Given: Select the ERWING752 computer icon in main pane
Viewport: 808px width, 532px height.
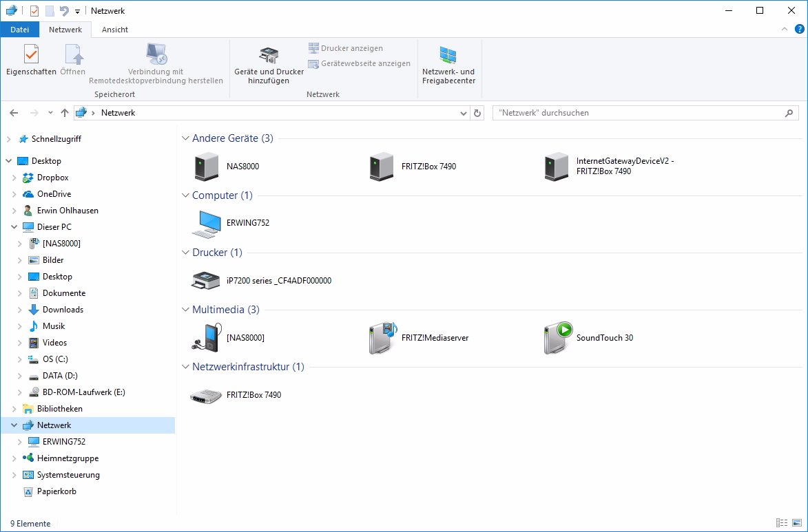Looking at the screenshot, I should 207,224.
